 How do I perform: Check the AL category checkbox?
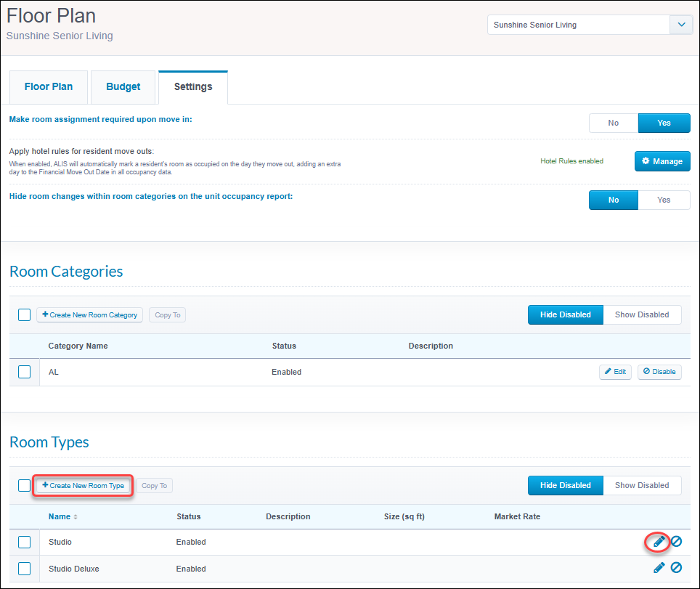click(x=25, y=372)
